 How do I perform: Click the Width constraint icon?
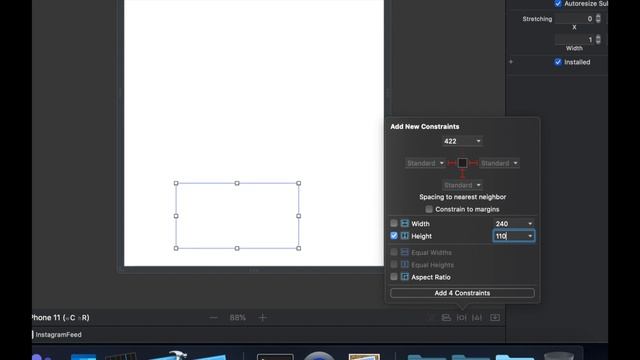[404, 223]
